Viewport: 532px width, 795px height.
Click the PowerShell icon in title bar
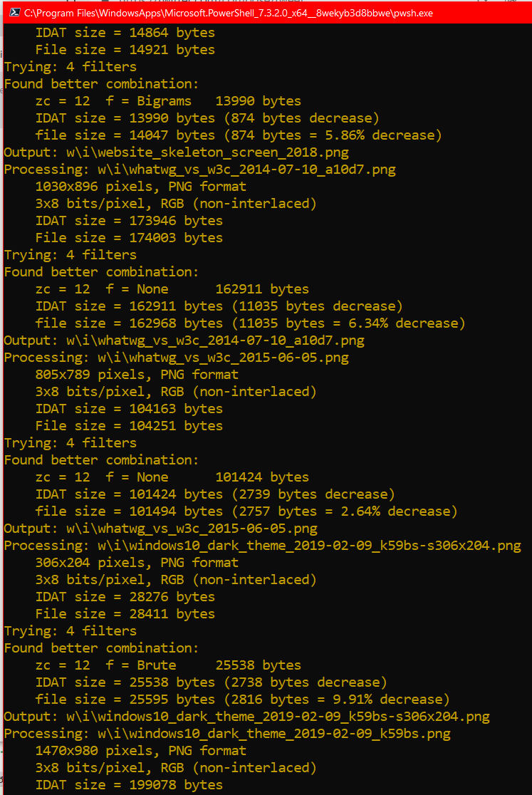pos(14,13)
